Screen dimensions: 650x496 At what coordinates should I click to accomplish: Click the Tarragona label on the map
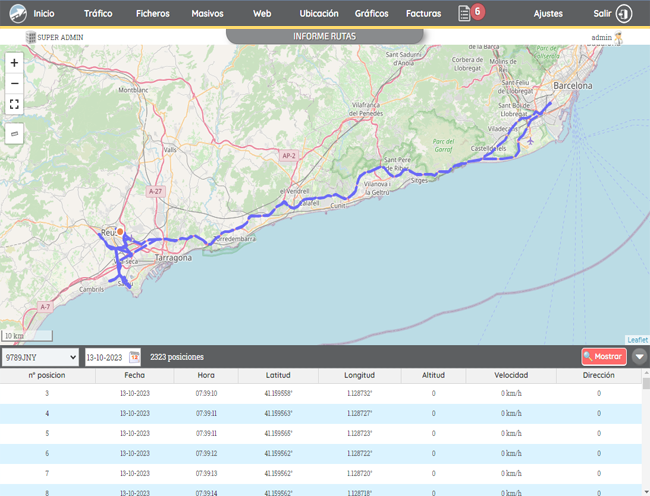pyautogui.click(x=173, y=258)
